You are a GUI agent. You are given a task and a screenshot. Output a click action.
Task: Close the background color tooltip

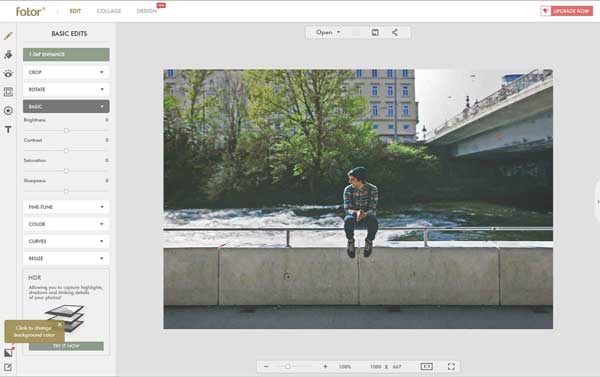point(60,324)
